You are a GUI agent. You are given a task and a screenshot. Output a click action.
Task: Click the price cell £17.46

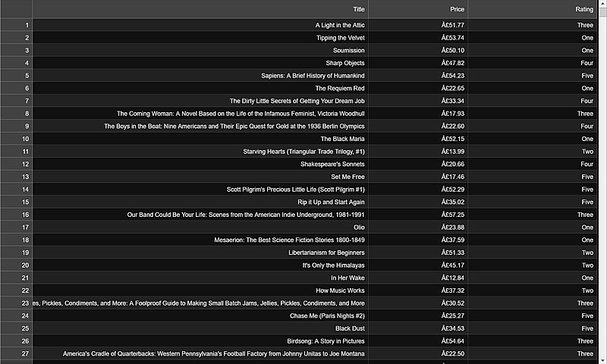418,177
